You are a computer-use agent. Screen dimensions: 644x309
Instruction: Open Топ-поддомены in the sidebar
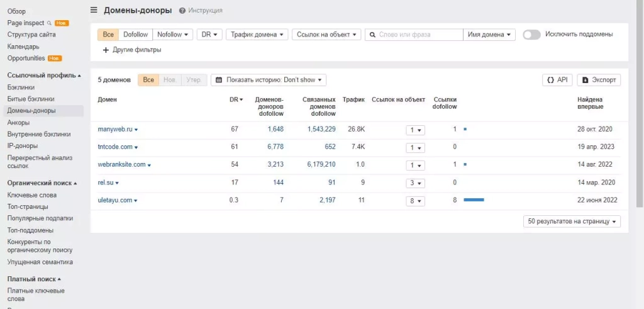click(30, 230)
